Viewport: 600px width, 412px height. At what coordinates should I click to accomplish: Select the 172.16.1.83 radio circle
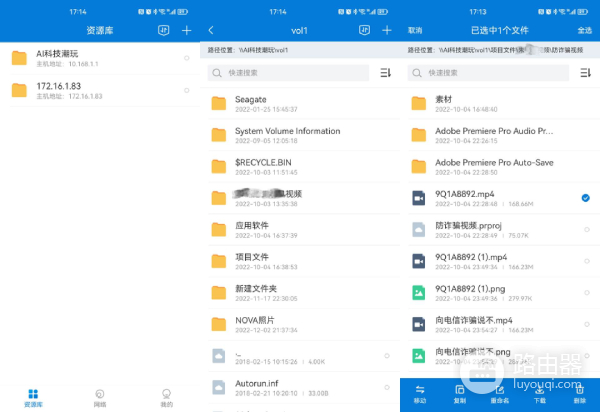pos(186,90)
